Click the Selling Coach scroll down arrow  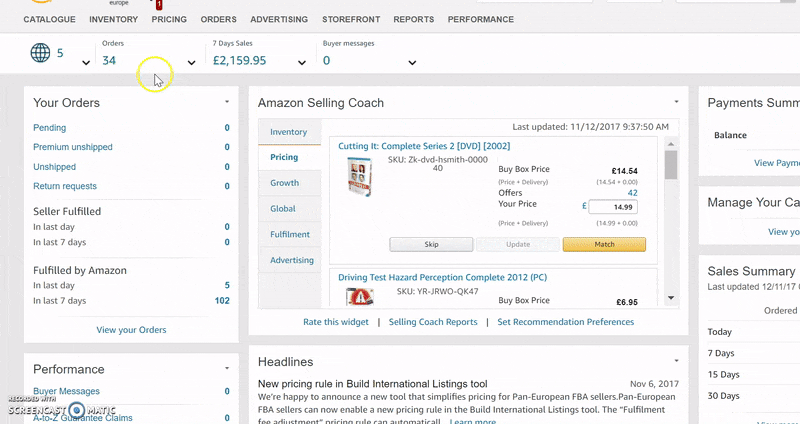[x=671, y=298]
